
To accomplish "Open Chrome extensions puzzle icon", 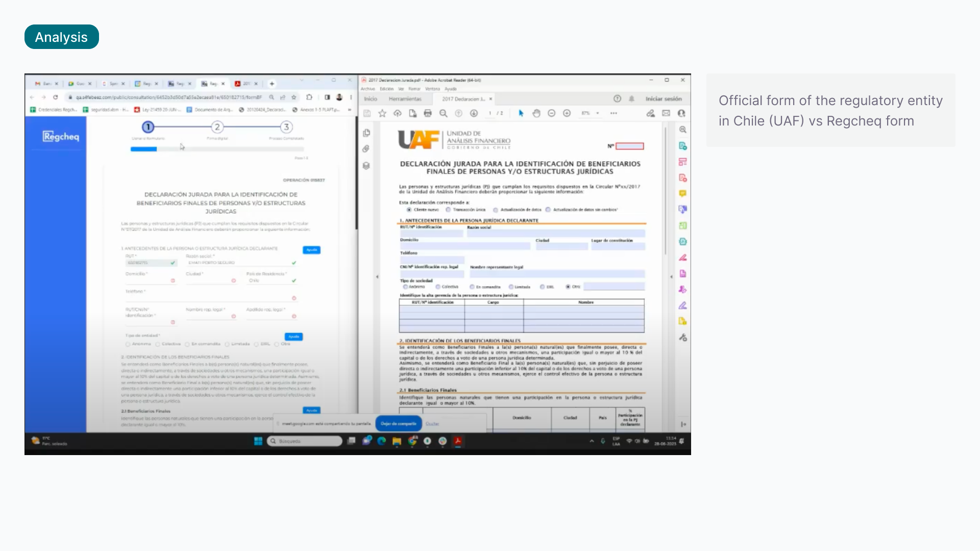I will (x=309, y=97).
